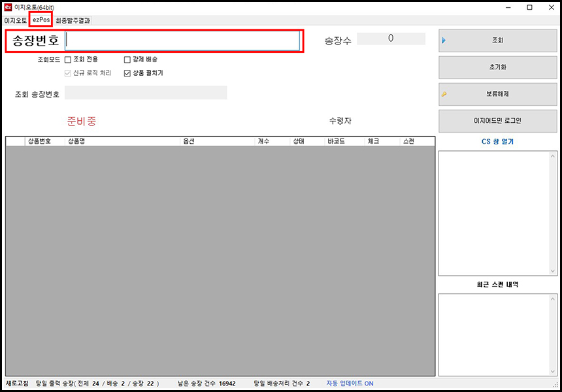Open the CS 창 열기 link

[x=497, y=142]
